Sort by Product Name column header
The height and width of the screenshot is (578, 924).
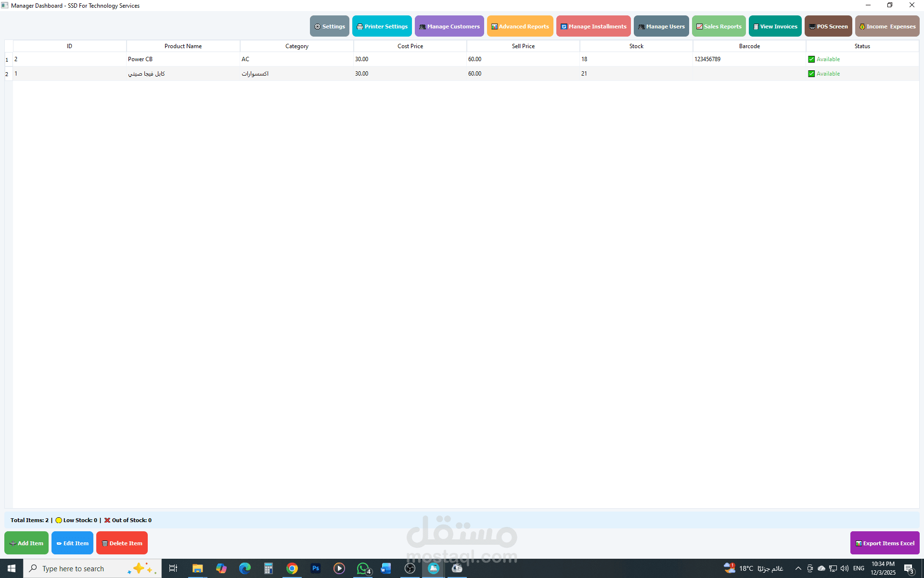[183, 46]
